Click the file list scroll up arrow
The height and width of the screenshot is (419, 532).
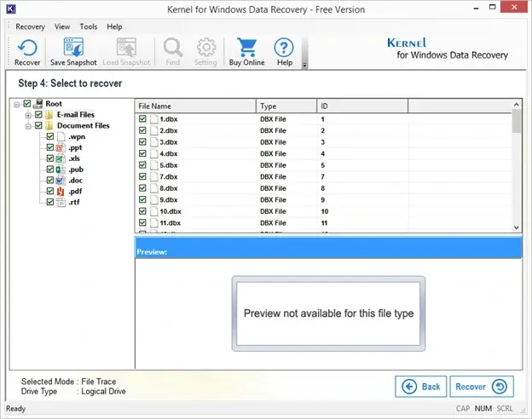(517, 105)
